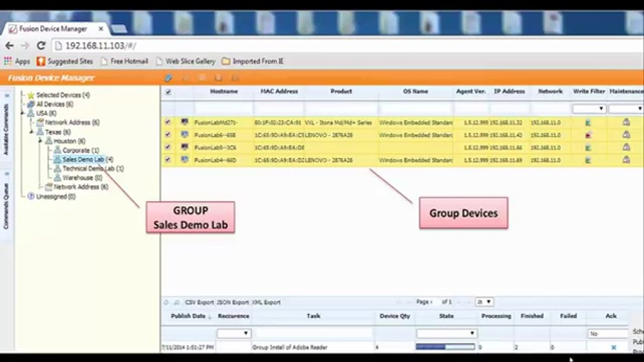Open the Commands Queue side tab
This screenshot has height=362, width=644.
(6, 206)
